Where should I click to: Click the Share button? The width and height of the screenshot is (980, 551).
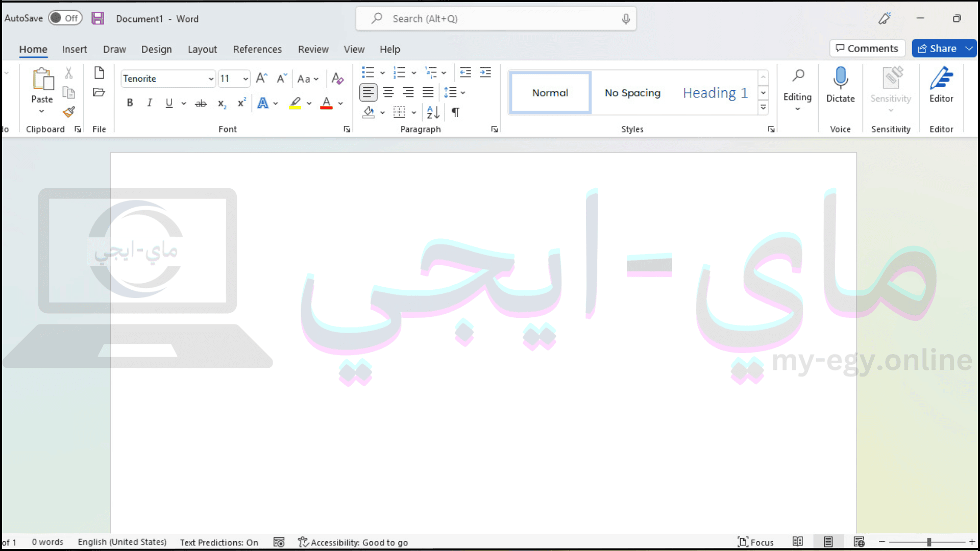pyautogui.click(x=937, y=48)
